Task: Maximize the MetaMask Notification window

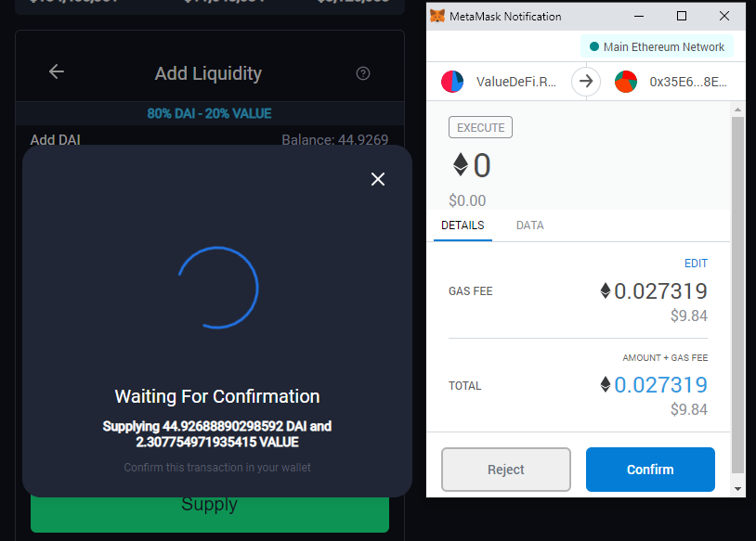Action: click(682, 16)
